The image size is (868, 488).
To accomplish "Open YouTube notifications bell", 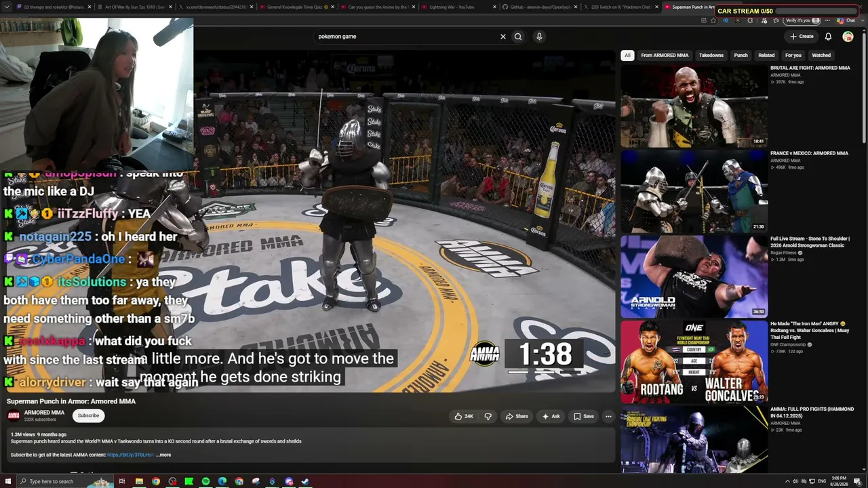I will 828,37.
